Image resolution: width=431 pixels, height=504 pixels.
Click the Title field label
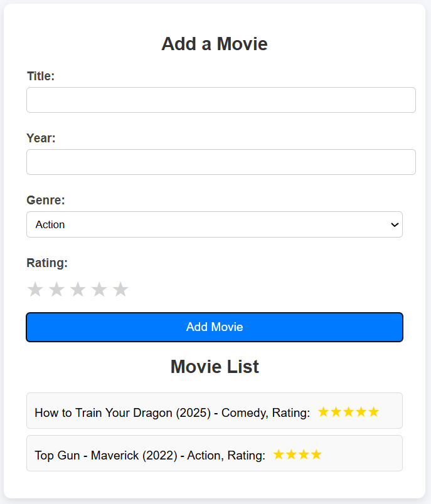(x=41, y=76)
